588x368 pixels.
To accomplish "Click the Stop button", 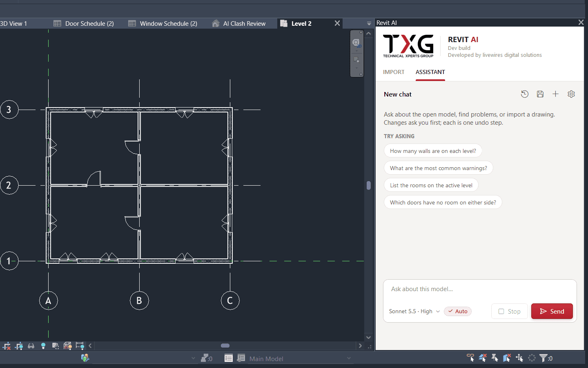I will pos(510,311).
